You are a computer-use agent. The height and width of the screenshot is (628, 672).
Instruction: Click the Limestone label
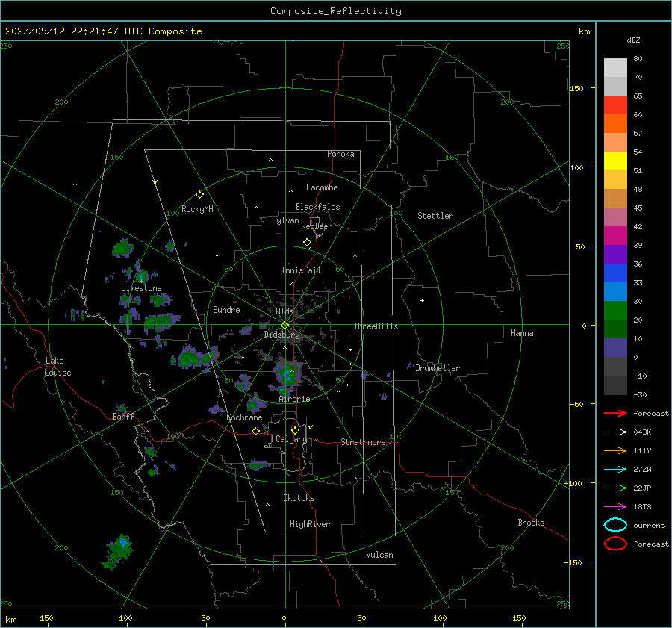tap(141, 288)
